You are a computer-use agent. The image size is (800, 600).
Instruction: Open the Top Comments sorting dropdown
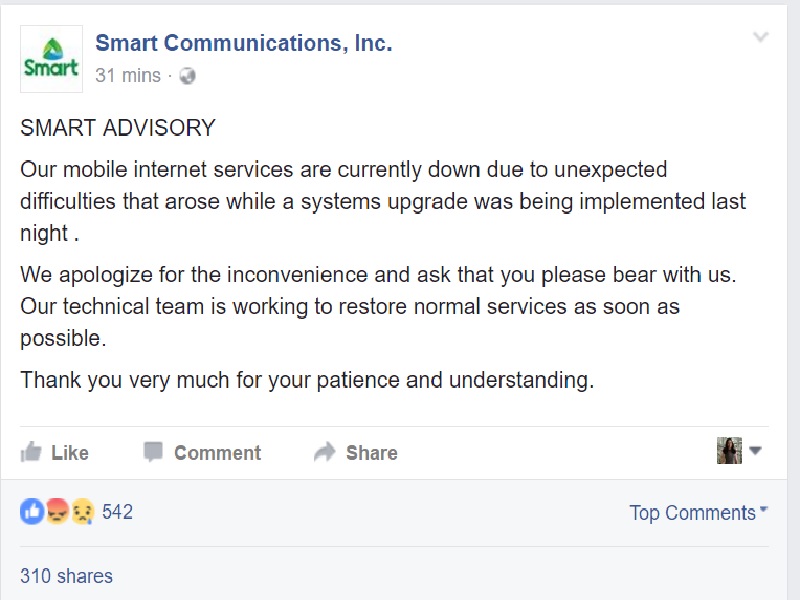698,513
